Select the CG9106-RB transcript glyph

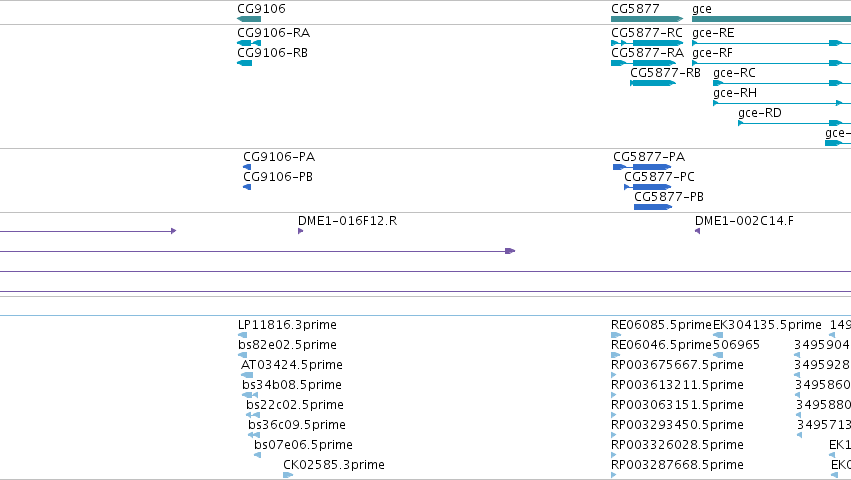tap(245, 63)
